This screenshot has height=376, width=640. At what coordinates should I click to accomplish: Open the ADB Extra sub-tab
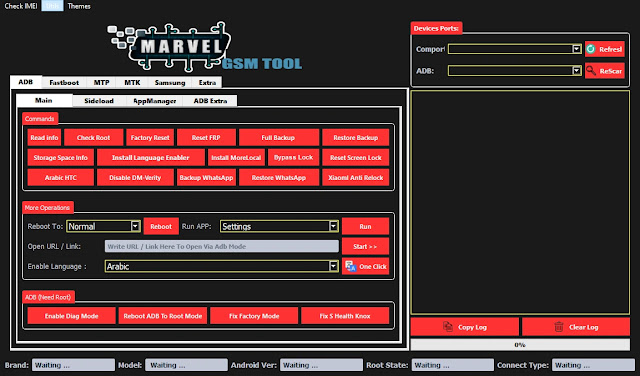(x=210, y=101)
